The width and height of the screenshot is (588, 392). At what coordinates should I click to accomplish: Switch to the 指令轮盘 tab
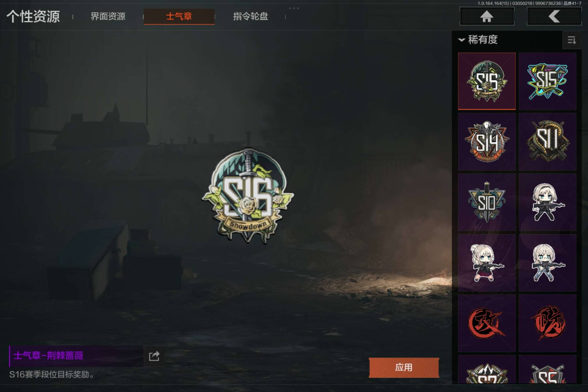point(250,17)
